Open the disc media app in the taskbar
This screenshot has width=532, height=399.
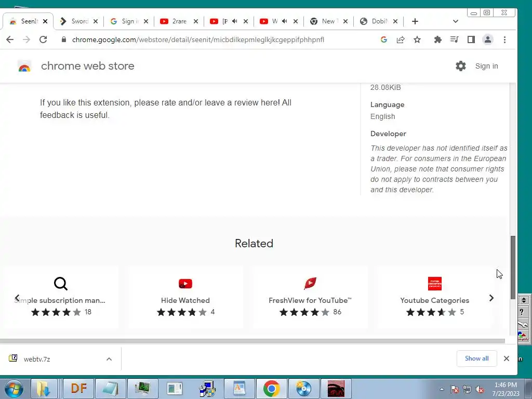(303, 389)
